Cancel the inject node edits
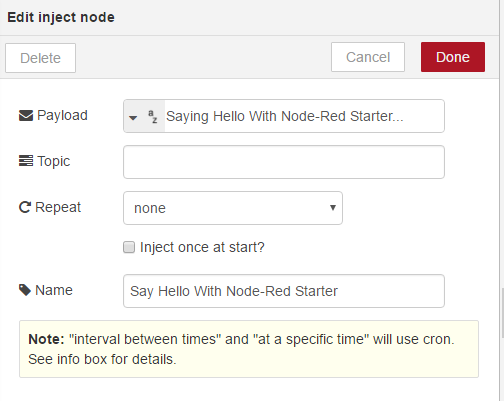Screen dimensions: 504x401 [368, 57]
